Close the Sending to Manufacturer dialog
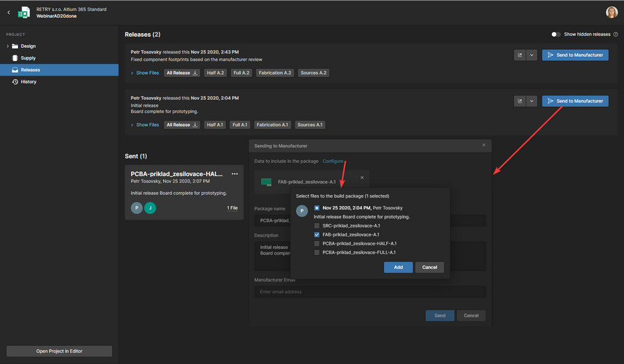 point(484,145)
